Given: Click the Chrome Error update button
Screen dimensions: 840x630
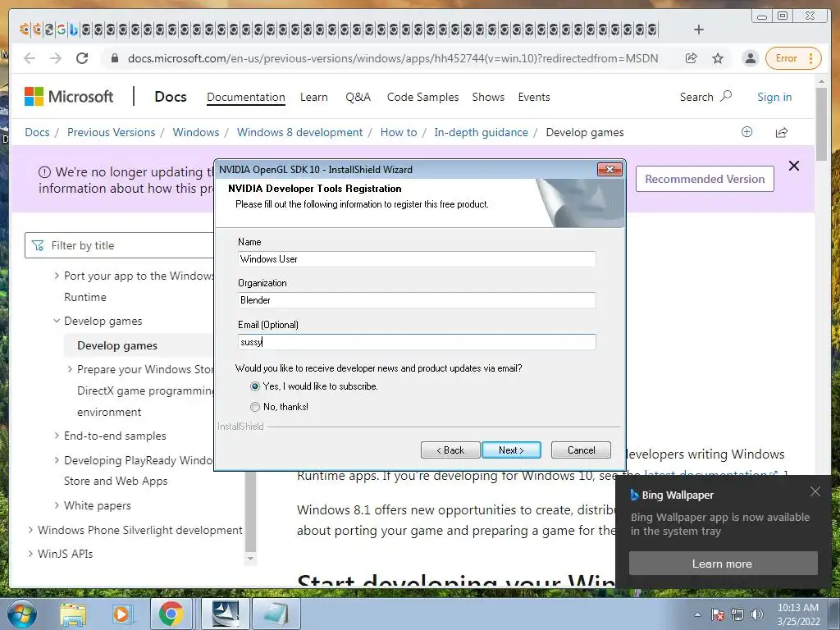Looking at the screenshot, I should [x=793, y=58].
